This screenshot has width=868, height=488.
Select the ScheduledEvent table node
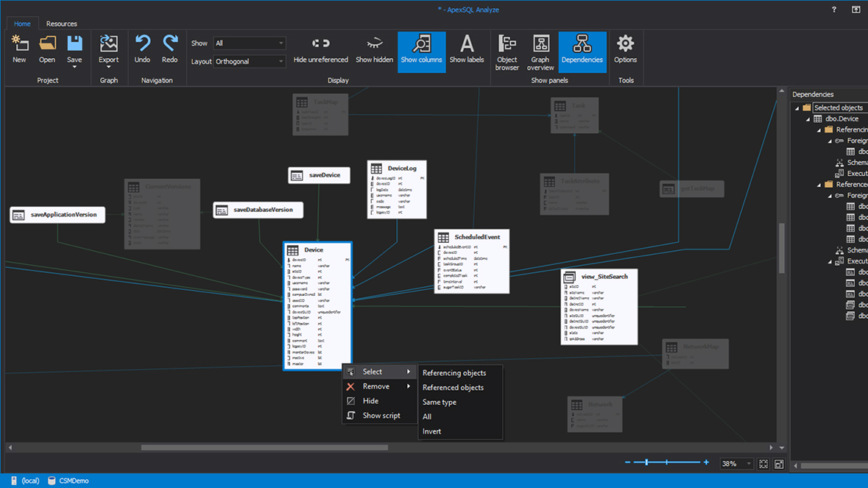tap(472, 261)
